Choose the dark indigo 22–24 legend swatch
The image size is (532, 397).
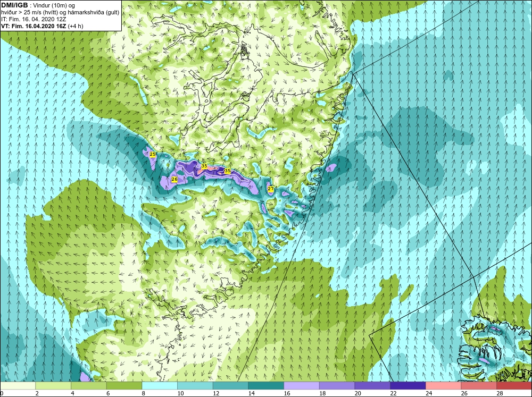point(408,385)
